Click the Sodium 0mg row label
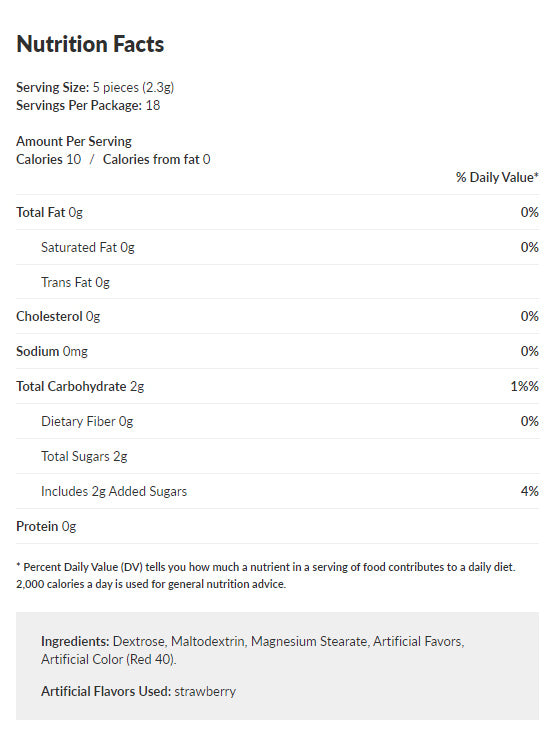Image resolution: width=550 pixels, height=750 pixels. (x=52, y=352)
